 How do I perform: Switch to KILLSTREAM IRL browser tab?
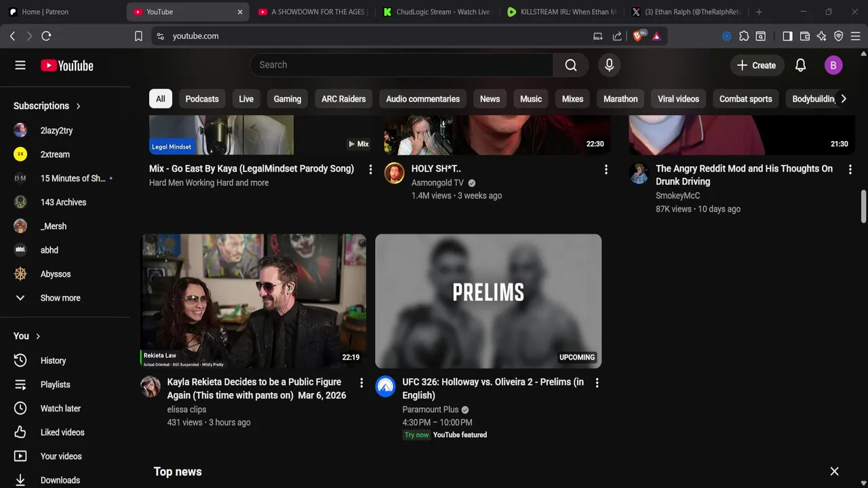[x=562, y=12]
